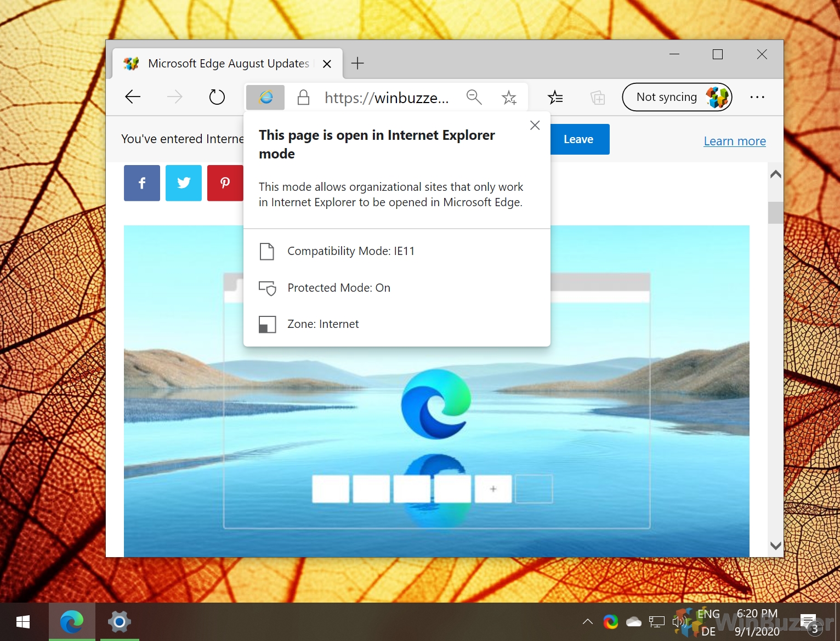Click the Leave button
Viewport: 840px width, 641px height.
[578, 139]
